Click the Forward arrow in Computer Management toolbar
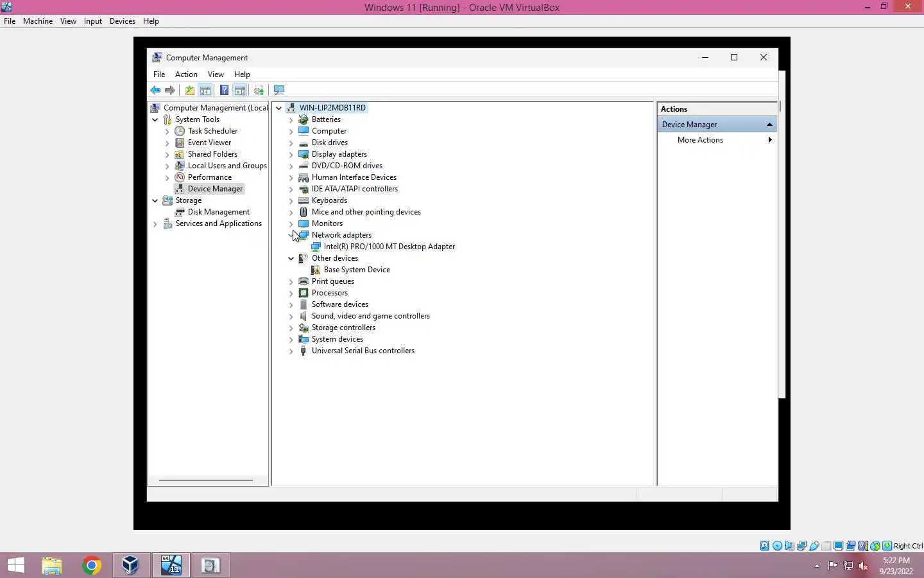924x578 pixels. (x=170, y=91)
